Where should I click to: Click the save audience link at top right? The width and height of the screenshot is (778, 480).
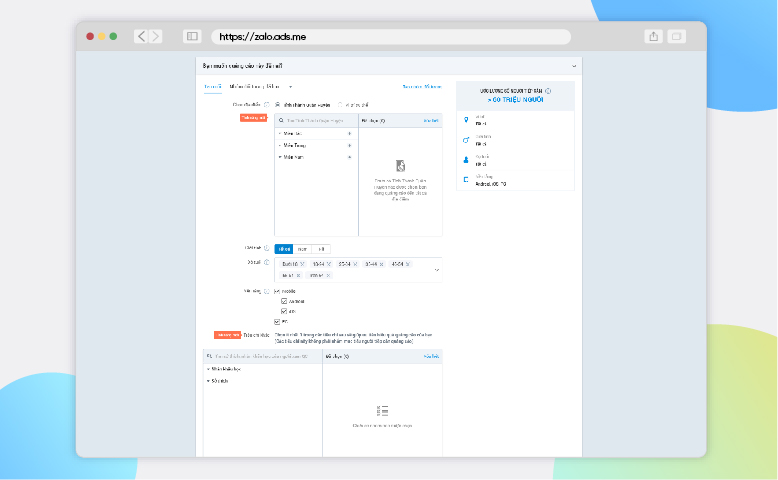422,87
